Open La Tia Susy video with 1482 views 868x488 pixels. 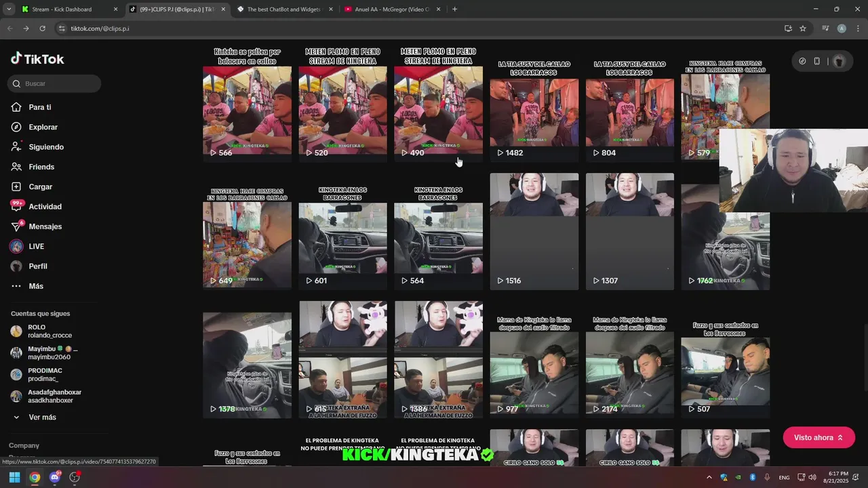pyautogui.click(x=534, y=103)
